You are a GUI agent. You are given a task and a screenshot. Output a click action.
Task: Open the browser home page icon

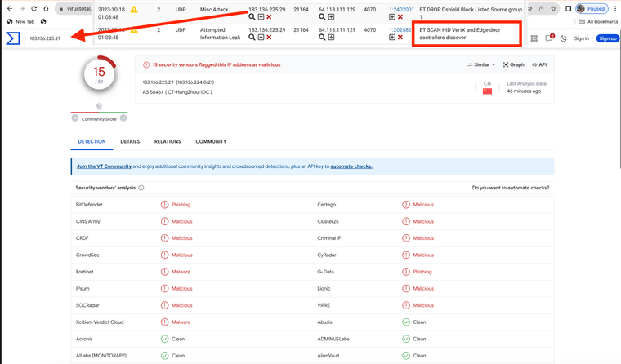46,8
